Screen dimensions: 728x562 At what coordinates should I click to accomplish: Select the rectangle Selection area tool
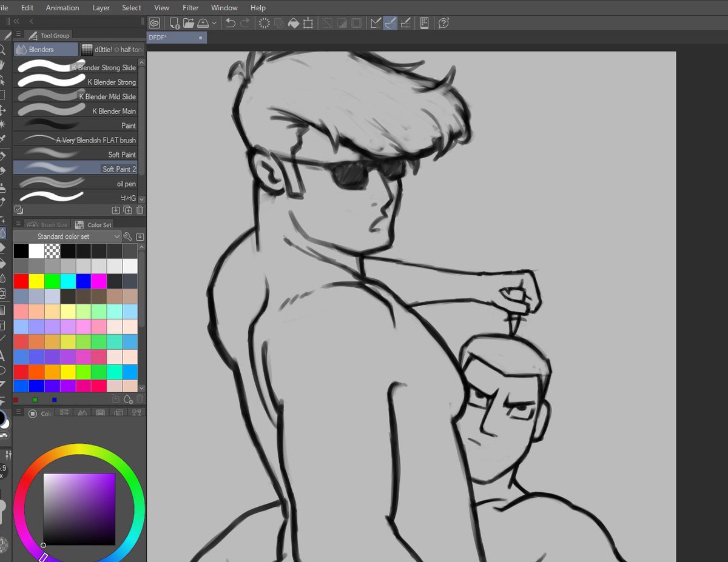2,95
